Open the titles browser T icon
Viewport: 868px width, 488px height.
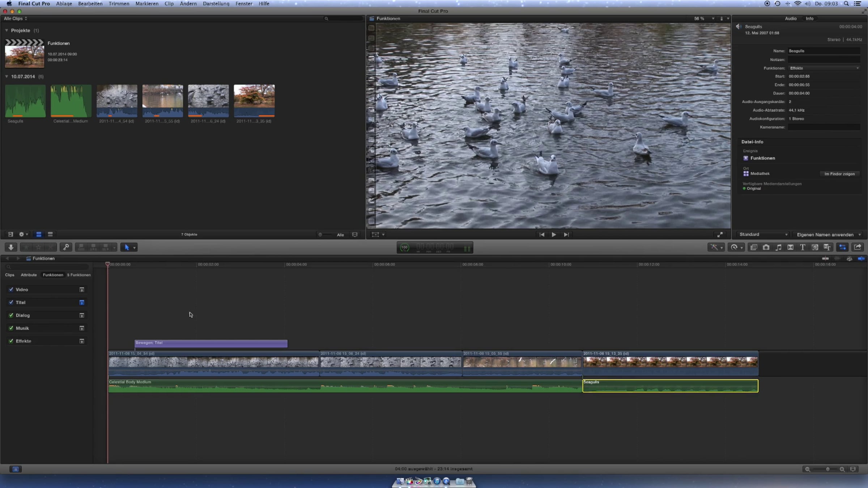click(803, 247)
